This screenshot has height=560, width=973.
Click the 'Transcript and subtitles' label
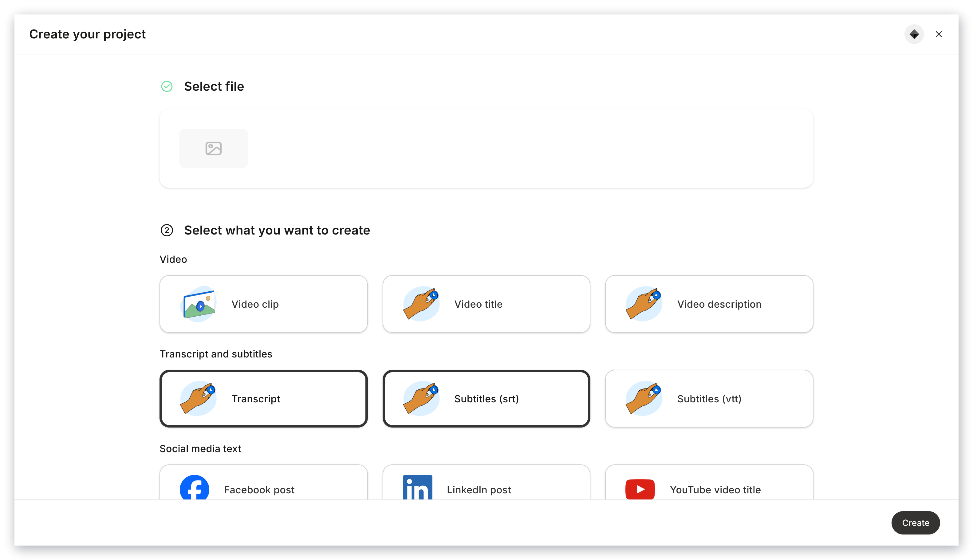click(x=216, y=354)
